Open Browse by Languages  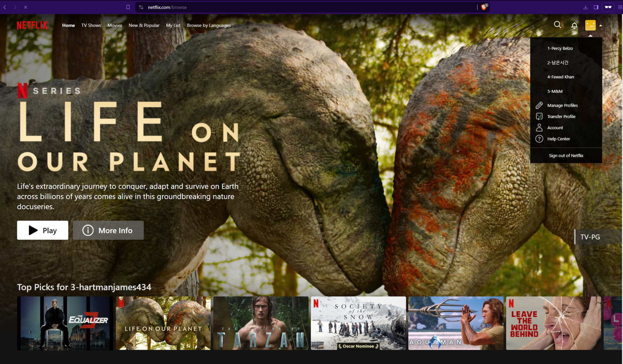point(209,25)
